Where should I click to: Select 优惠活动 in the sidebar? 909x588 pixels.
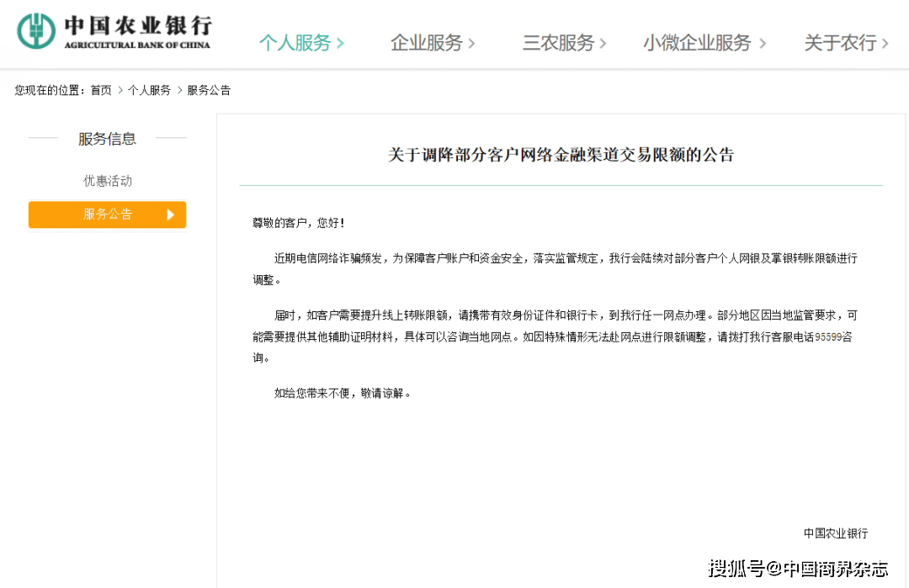click(107, 180)
